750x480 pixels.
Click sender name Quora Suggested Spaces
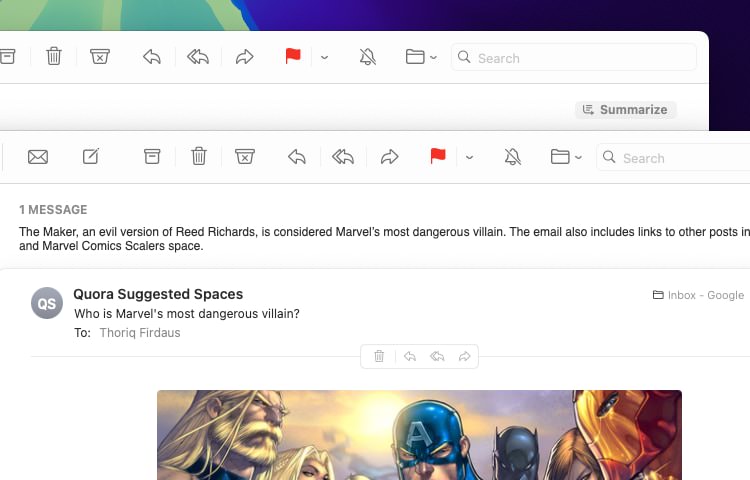pos(158,294)
